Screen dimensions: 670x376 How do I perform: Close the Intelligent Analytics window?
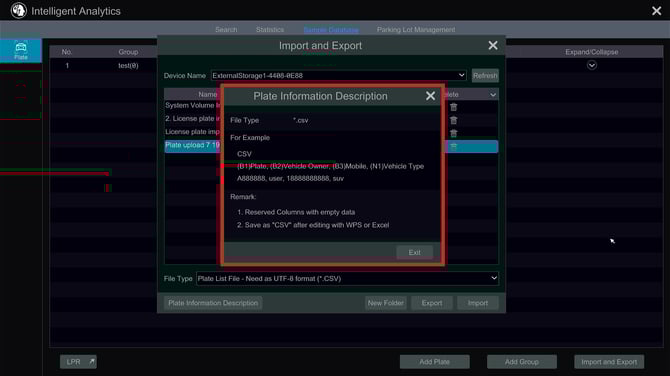(x=656, y=11)
